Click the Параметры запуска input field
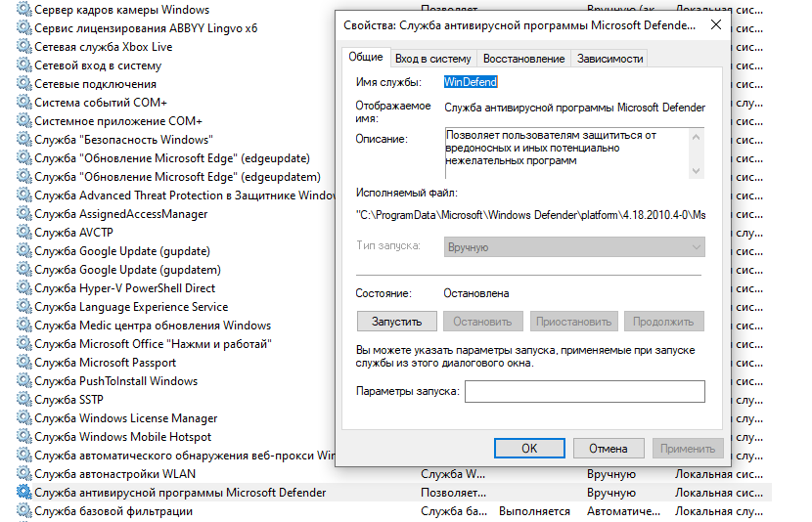Image resolution: width=812 pixels, height=522 pixels. 584,392
